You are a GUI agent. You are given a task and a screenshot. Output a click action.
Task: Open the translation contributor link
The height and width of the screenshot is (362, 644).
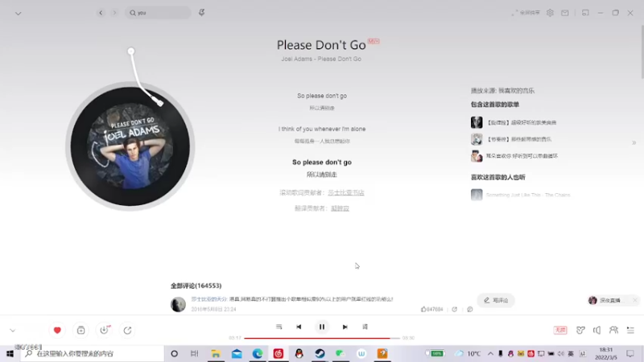340,208
